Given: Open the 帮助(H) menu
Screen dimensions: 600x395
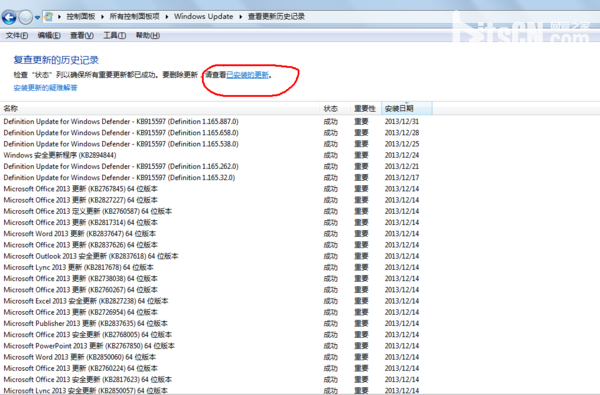Looking at the screenshot, I should coord(148,36).
